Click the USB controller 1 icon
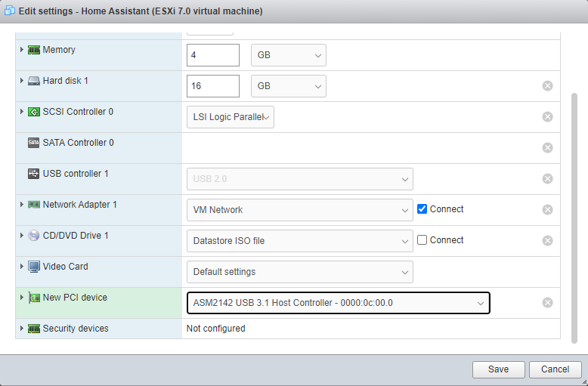Image resolution: width=588 pixels, height=386 pixels. tap(33, 174)
